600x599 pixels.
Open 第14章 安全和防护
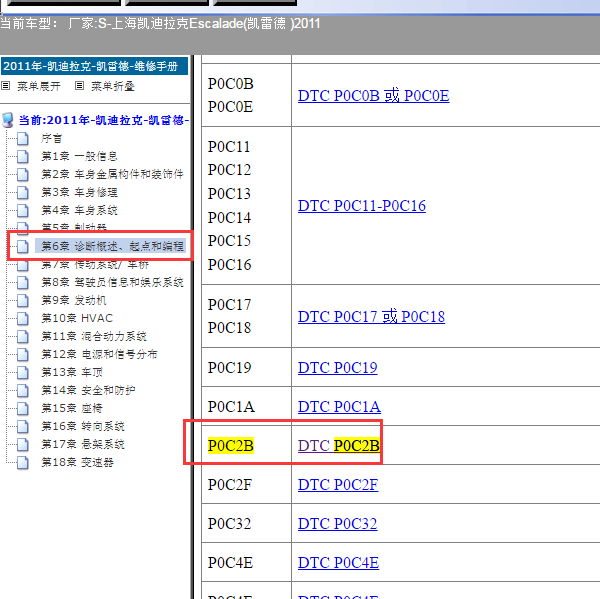coord(88,390)
